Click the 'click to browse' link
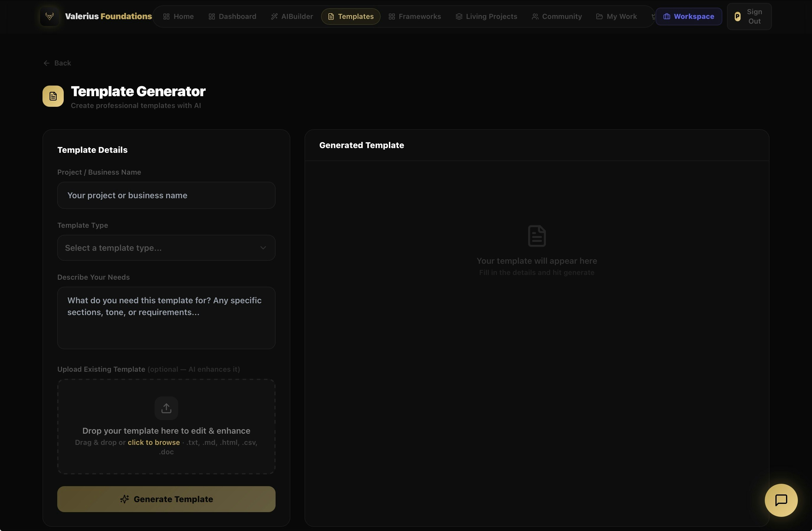The image size is (812, 531). pos(153,442)
